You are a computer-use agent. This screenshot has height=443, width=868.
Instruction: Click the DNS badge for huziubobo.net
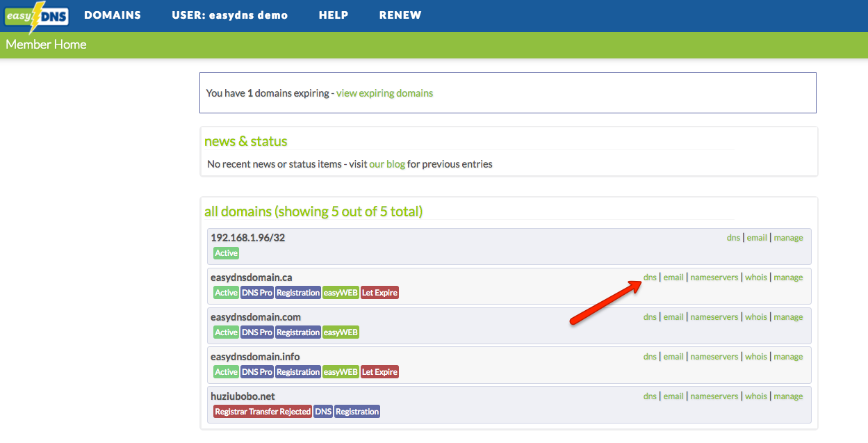click(x=323, y=412)
